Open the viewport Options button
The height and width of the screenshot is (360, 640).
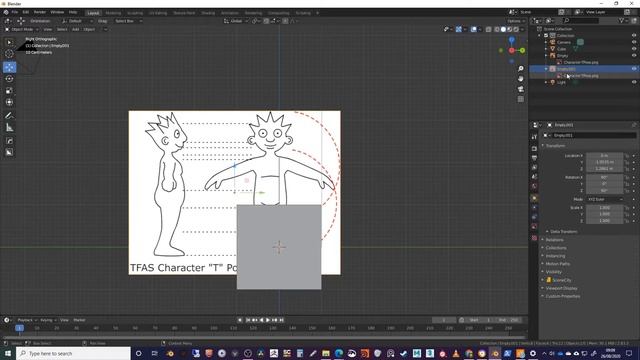[516, 21]
